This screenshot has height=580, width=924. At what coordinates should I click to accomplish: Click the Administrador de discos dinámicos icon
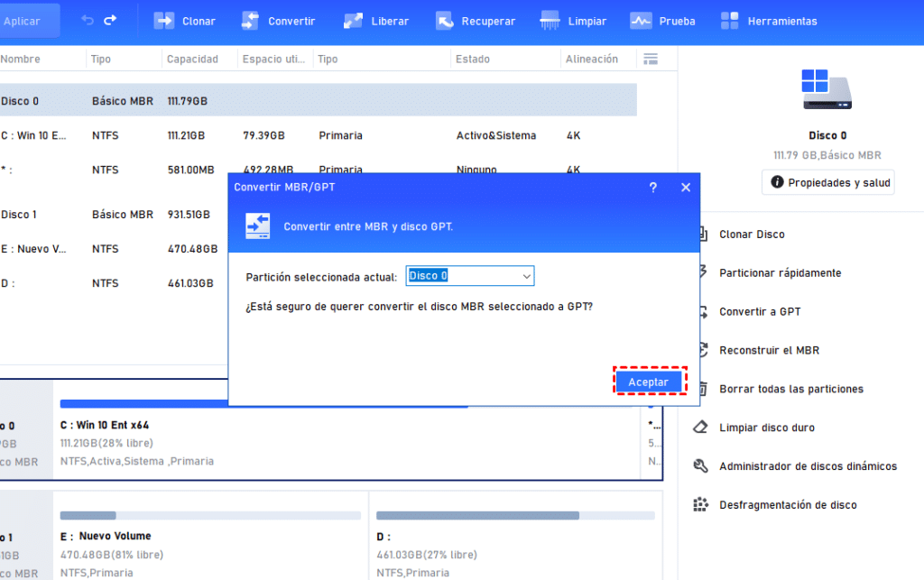coord(700,465)
